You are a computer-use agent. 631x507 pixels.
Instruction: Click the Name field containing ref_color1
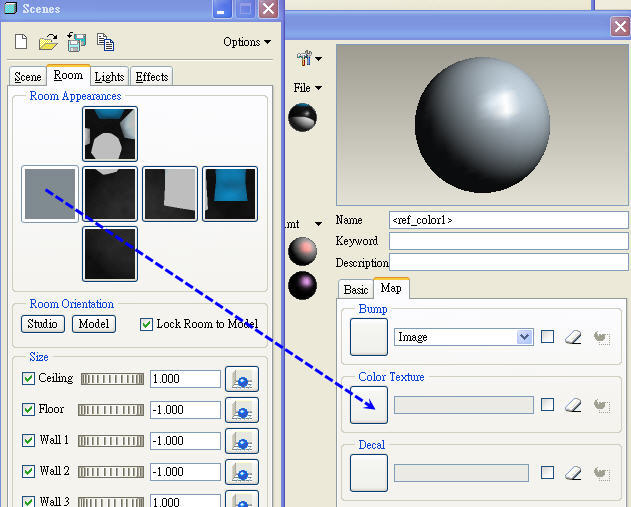point(508,220)
